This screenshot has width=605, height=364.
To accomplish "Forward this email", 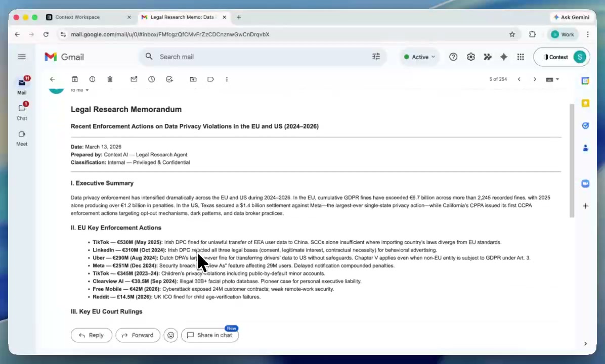I will click(138, 335).
